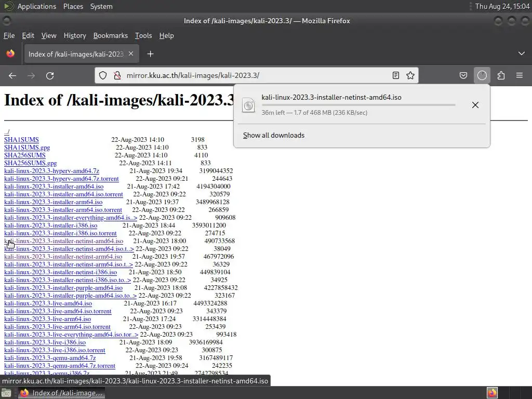The width and height of the screenshot is (532, 399).
Task: Open kali-linux-2023.3-hyperv-amd64.7z.torrent link
Action: pos(61,179)
